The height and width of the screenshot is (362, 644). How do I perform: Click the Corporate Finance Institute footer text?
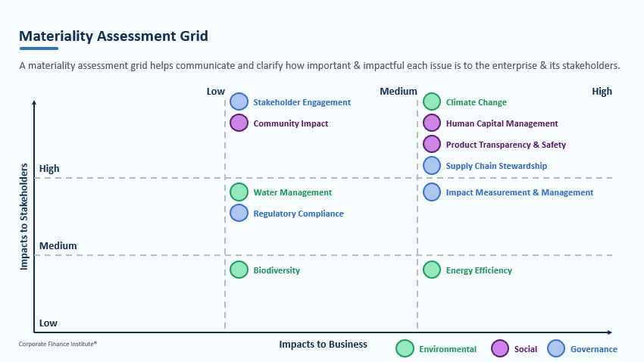point(58,344)
